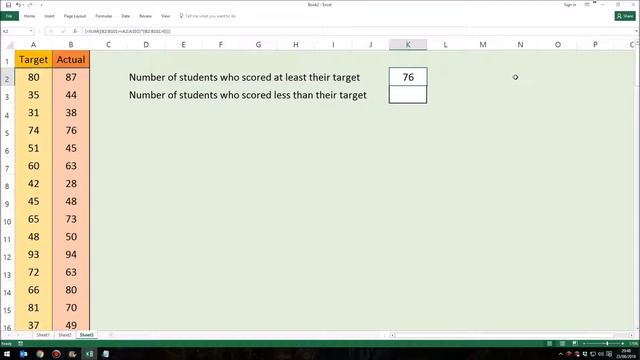Select row 12 header

7,257
